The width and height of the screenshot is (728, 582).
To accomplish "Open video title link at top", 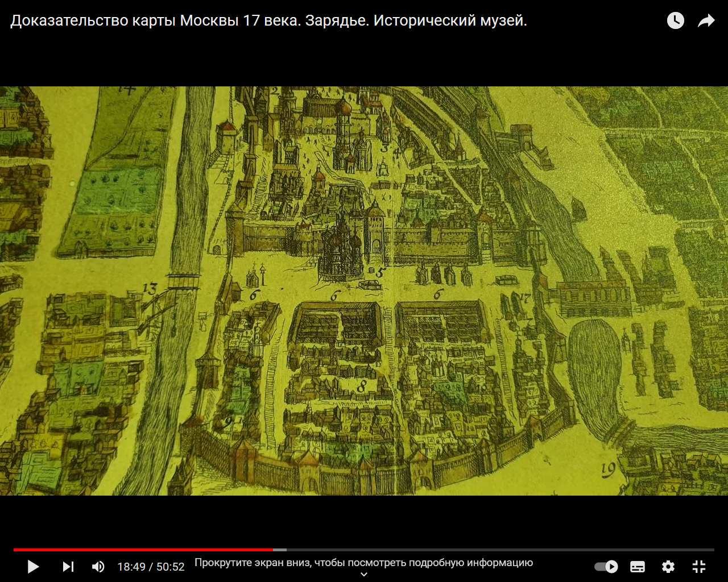I will point(269,21).
